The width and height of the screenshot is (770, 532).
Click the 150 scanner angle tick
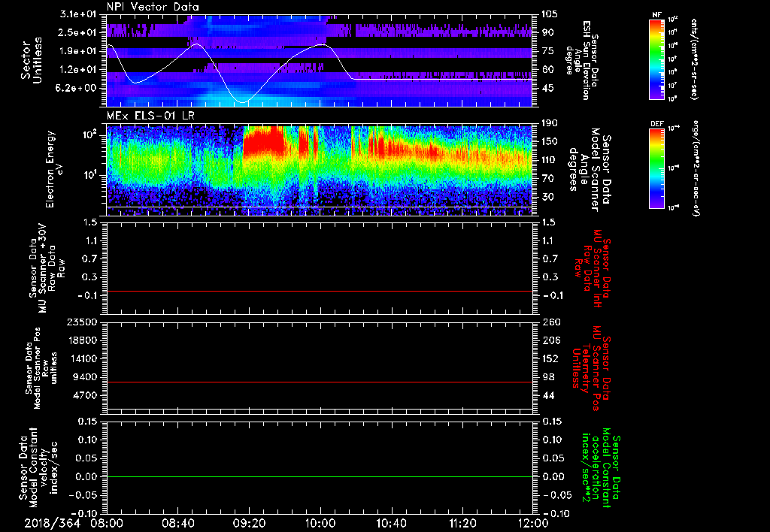[550, 141]
